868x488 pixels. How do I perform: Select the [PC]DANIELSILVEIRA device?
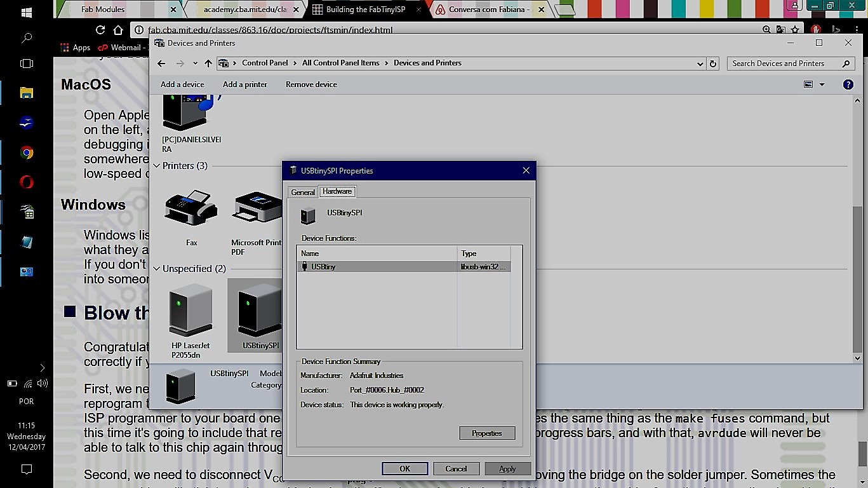click(192, 123)
